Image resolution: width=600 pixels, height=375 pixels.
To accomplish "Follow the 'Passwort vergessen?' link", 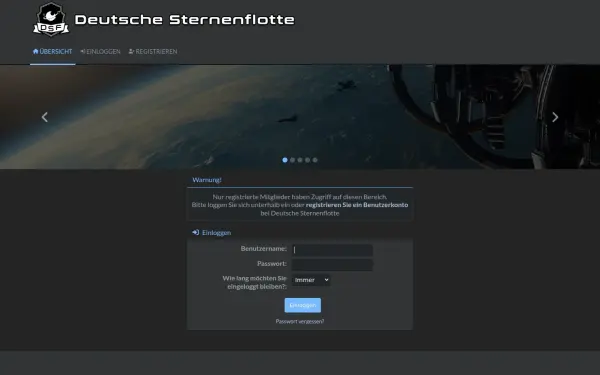I will click(x=300, y=321).
